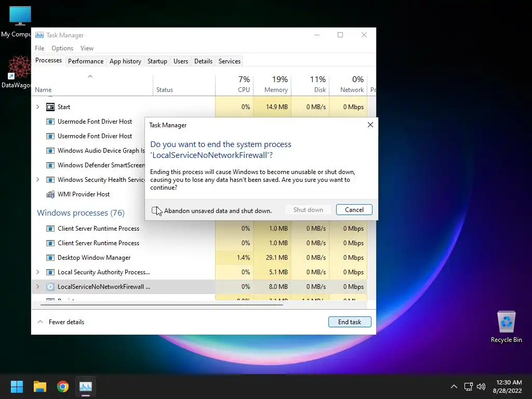Switch to the Services tab
Screen dimensions: 532x399
229,61
